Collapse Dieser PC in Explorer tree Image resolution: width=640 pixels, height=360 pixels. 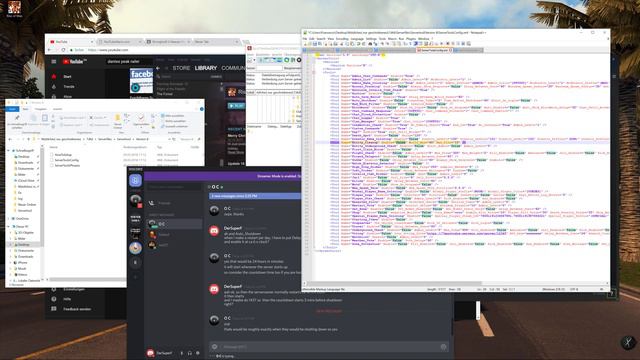[x=9, y=226]
